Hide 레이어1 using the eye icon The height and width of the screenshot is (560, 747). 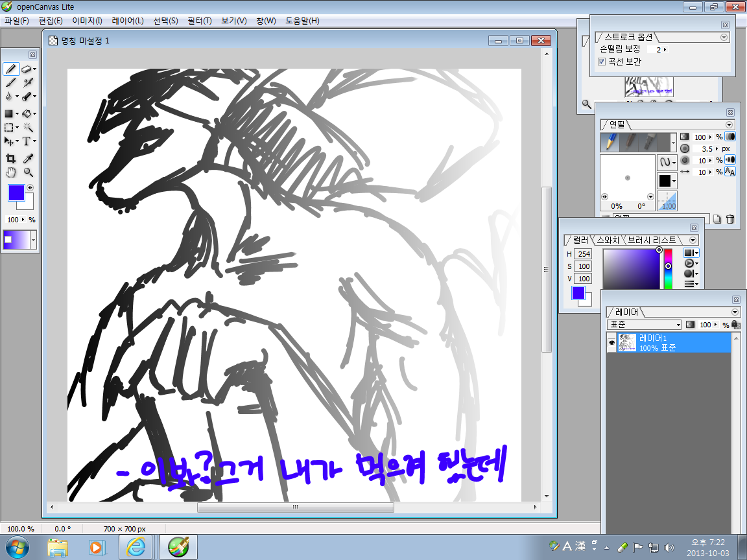point(611,342)
